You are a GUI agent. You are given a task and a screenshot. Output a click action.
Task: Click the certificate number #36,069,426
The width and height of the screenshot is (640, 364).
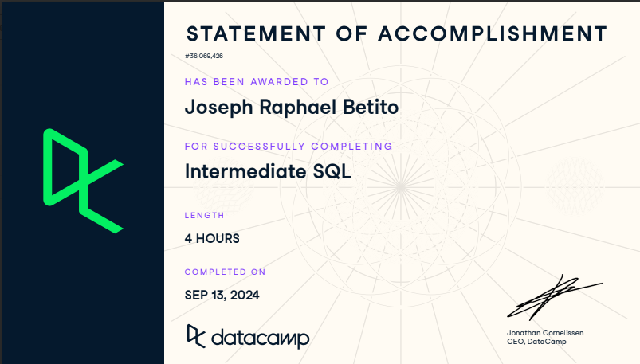pos(204,57)
